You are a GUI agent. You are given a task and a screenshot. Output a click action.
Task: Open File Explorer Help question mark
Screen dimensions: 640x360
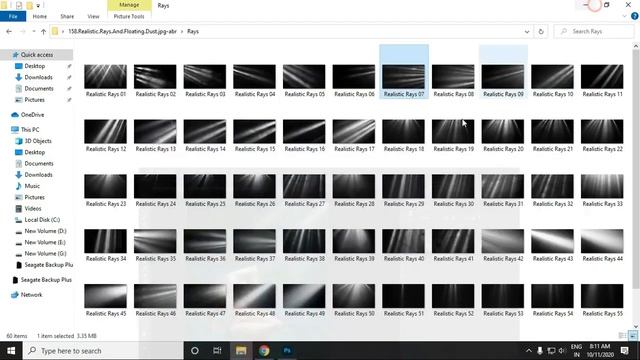(x=635, y=16)
